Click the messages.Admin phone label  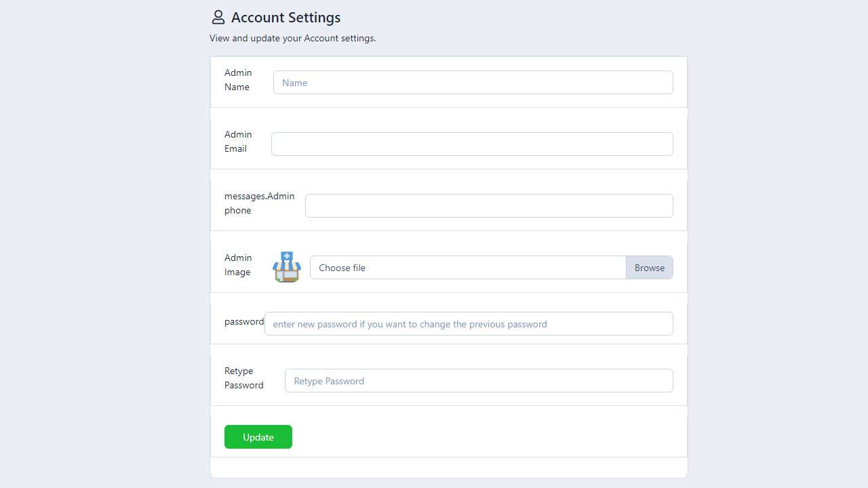point(259,203)
